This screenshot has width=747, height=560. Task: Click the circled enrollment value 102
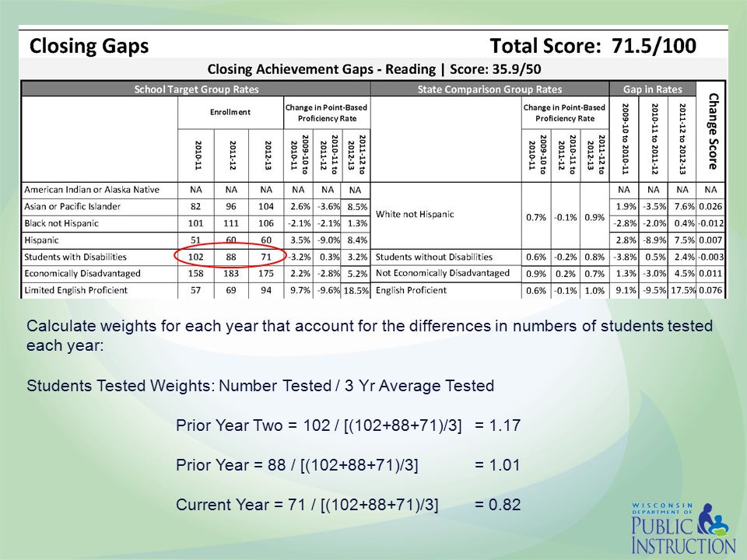pos(196,257)
